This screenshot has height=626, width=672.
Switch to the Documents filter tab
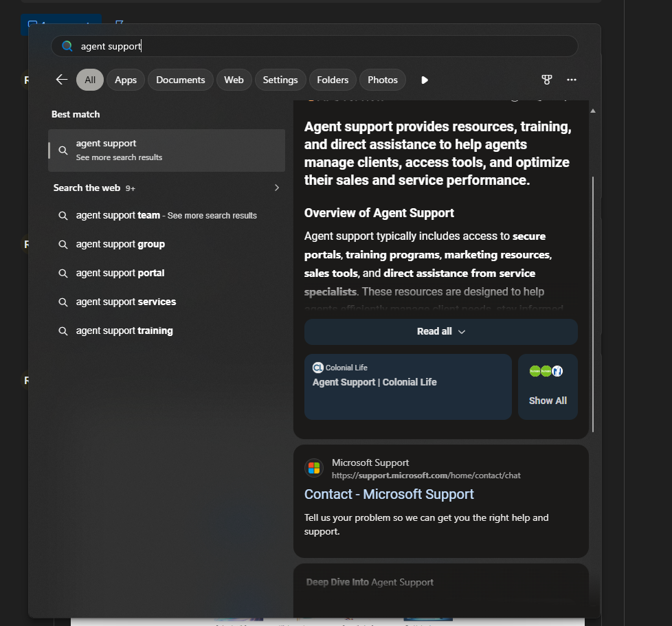[x=181, y=80]
